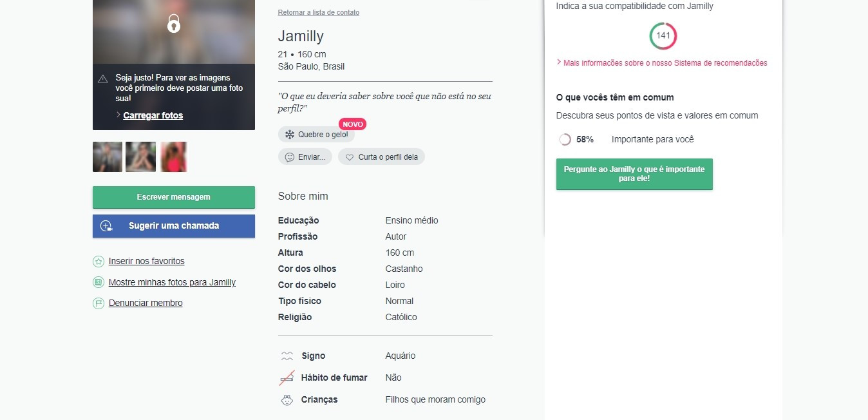The height and width of the screenshot is (420, 868).
Task: Click the star icon for favoritos
Action: click(x=99, y=262)
